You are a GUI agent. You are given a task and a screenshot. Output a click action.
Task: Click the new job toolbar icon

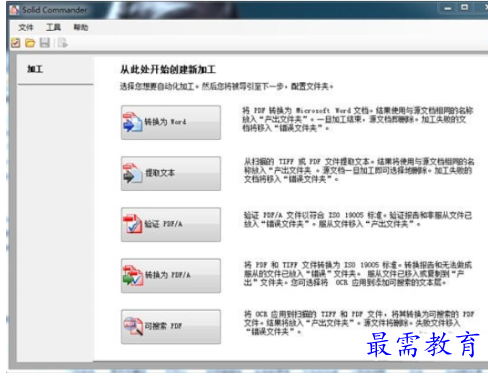pos(15,43)
